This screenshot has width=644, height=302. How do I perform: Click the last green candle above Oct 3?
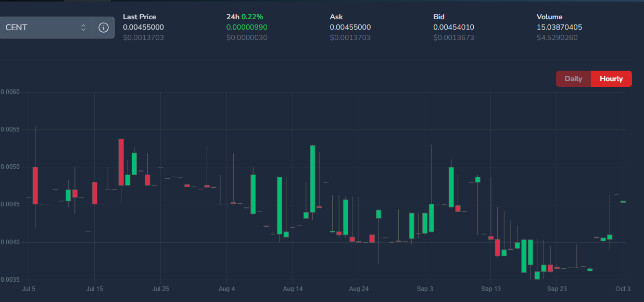[x=623, y=202]
